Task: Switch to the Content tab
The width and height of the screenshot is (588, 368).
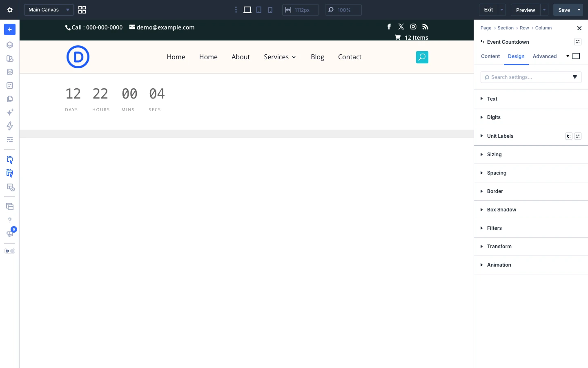Action: 490,56
